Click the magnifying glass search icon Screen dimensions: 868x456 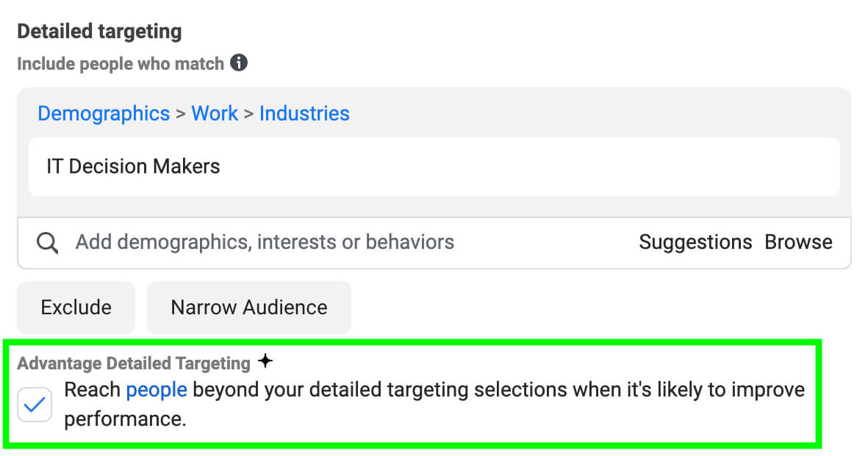coord(47,242)
